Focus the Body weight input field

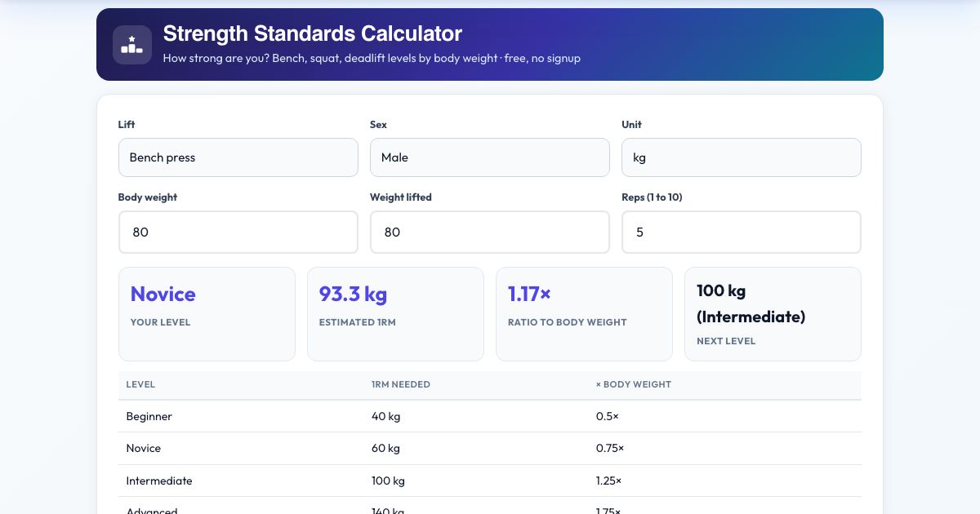tap(238, 232)
